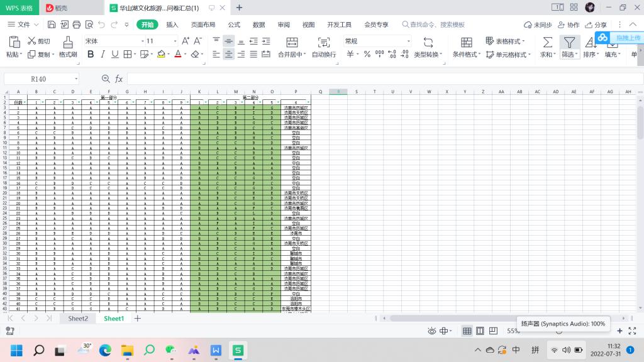This screenshot has width=644, height=362.
Task: Switch to the Sheet2 worksheet tab
Action: [x=78, y=319]
